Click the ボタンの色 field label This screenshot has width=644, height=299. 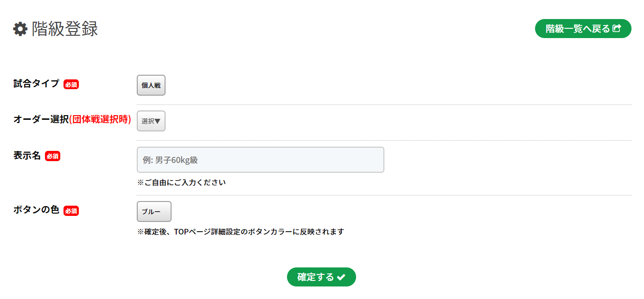pyautogui.click(x=37, y=210)
